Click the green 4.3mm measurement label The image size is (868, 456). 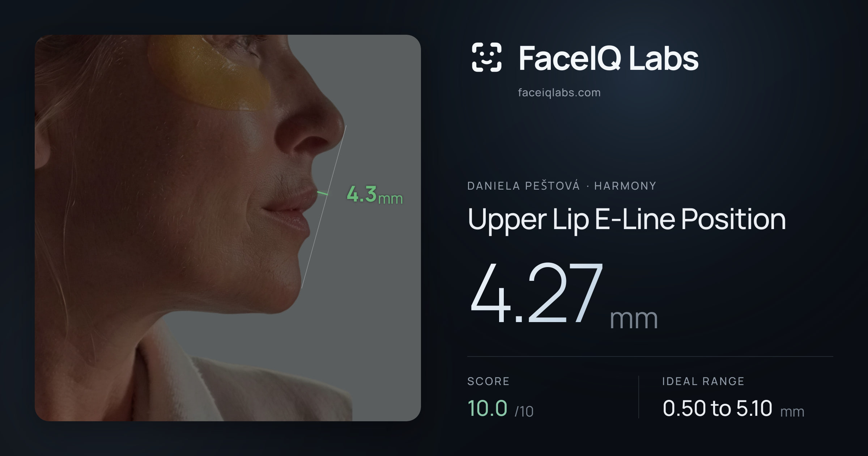[375, 195]
